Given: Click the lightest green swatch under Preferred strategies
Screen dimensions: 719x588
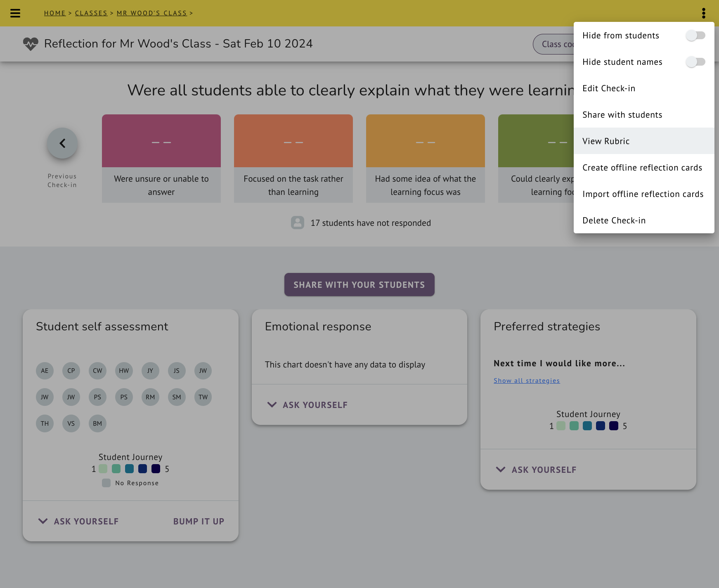Looking at the screenshot, I should (561, 426).
